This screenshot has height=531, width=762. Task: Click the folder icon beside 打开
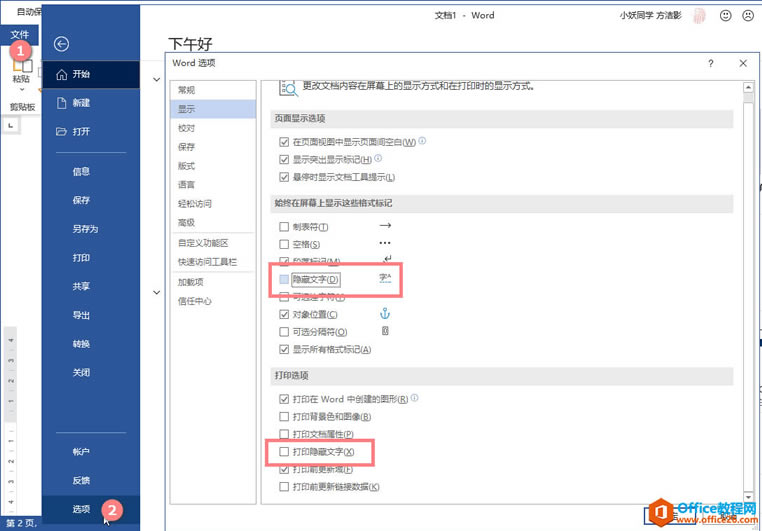coord(61,131)
